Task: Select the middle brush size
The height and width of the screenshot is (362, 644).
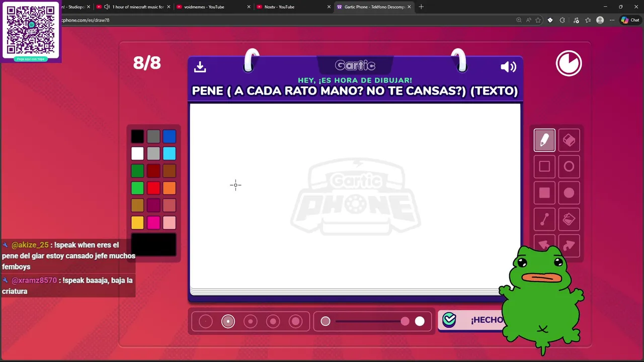Action: [x=251, y=321]
